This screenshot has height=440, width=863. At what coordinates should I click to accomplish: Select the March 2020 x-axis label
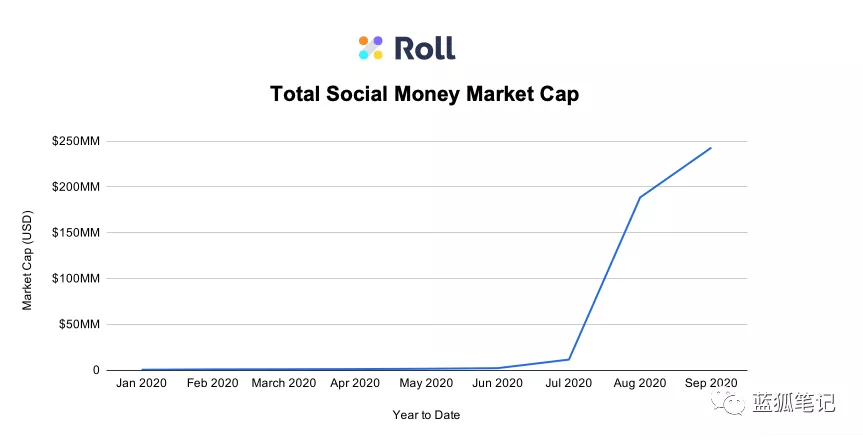tap(284, 383)
